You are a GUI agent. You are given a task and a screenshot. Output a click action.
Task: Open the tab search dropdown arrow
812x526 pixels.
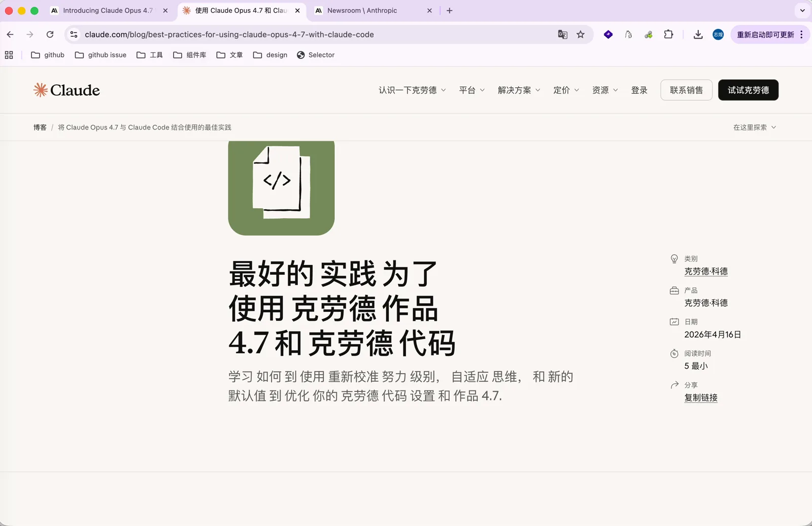click(802, 11)
